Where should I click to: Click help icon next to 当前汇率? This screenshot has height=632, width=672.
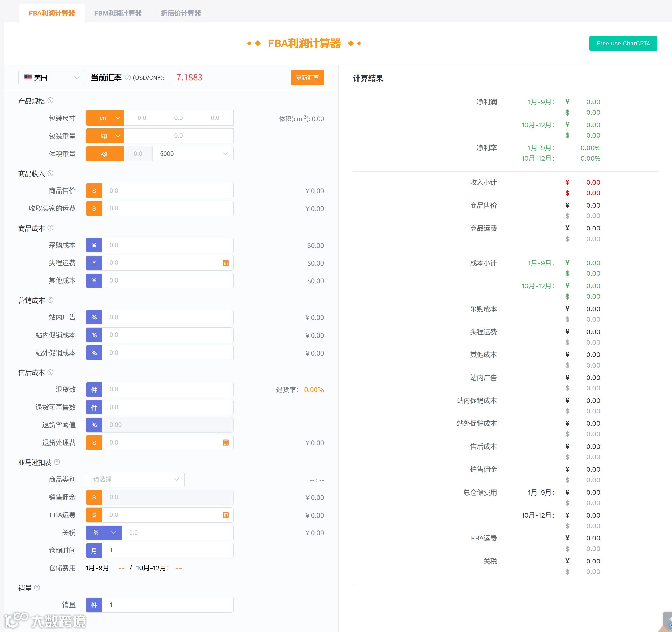127,78
